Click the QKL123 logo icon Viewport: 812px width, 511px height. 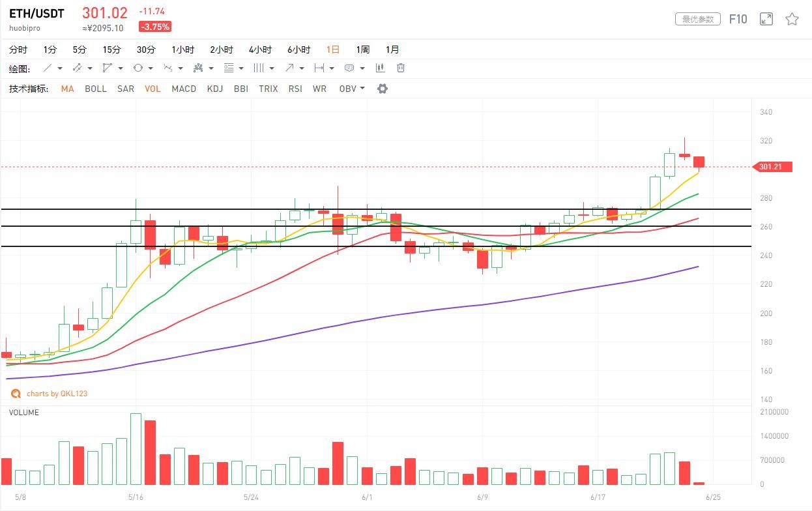coord(16,394)
